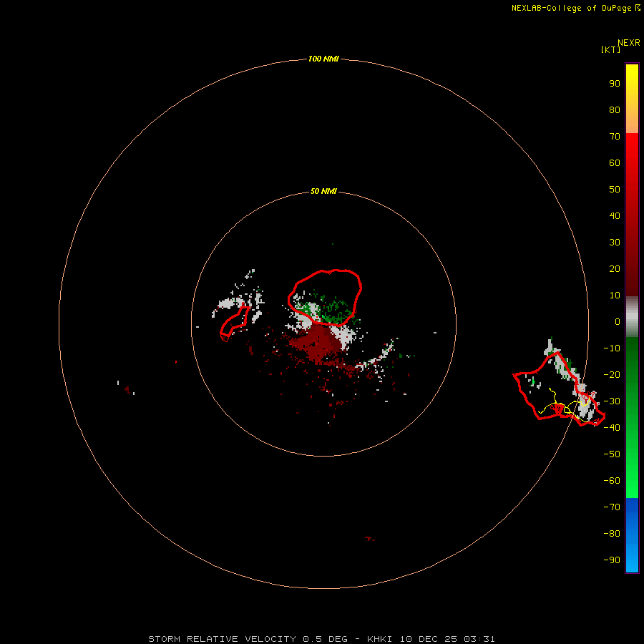
Task: Click the dark red velocity blob at radar center
Action: point(318,343)
